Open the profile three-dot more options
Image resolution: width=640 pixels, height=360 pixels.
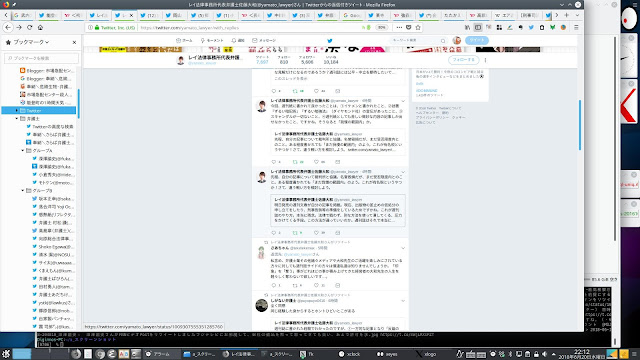(x=485, y=60)
